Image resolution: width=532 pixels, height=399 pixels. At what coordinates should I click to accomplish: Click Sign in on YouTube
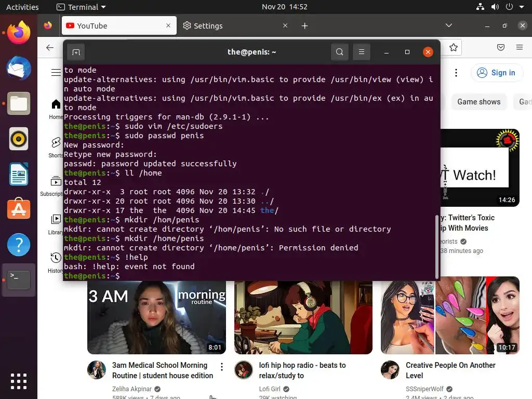click(x=497, y=73)
